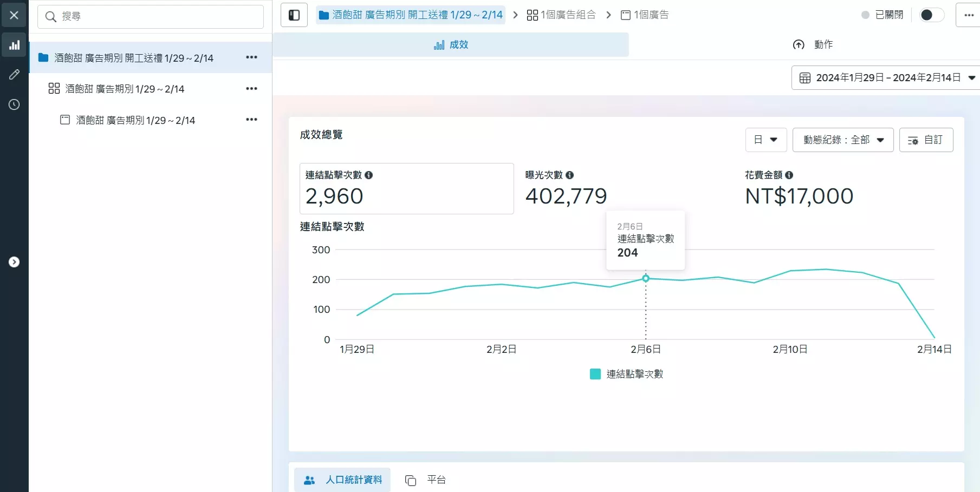The image size is (980, 492).
Task: Select the 酒飽甜 廣告期別 ad set tree item
Action: [125, 89]
